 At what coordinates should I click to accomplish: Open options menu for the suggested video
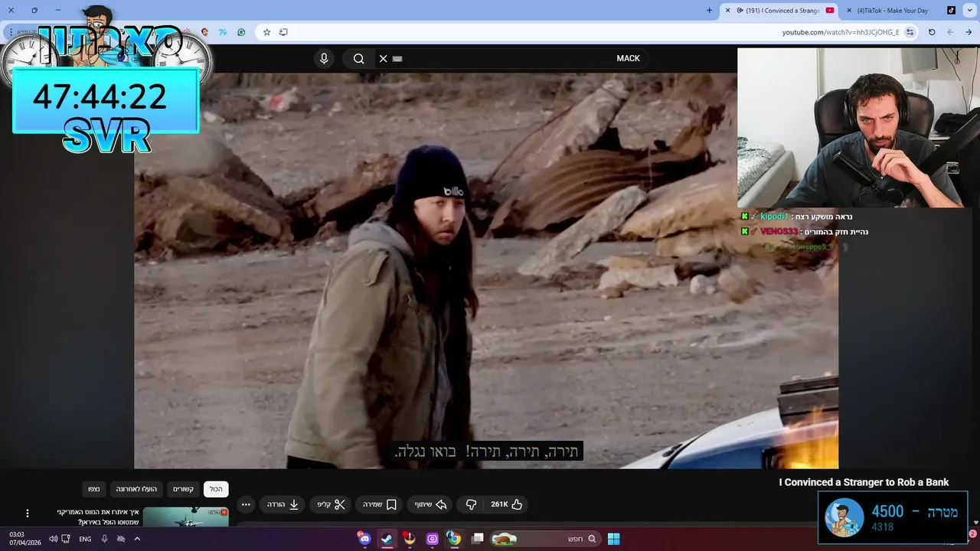point(28,514)
